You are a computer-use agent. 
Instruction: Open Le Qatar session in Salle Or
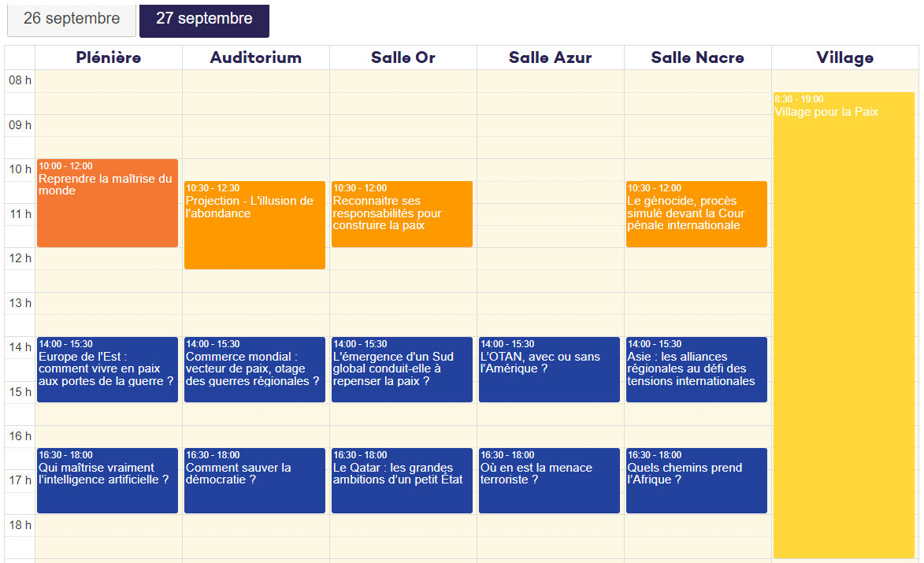point(402,480)
